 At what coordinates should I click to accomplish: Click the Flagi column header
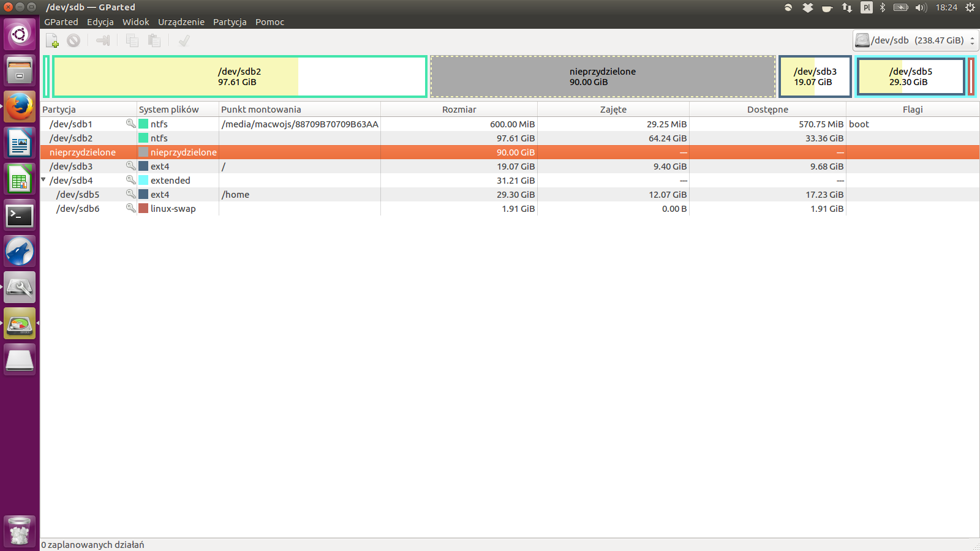(913, 110)
